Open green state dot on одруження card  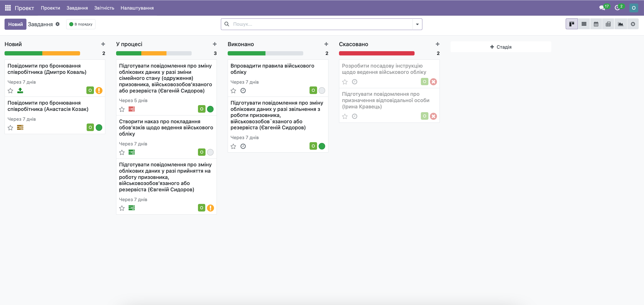210,109
